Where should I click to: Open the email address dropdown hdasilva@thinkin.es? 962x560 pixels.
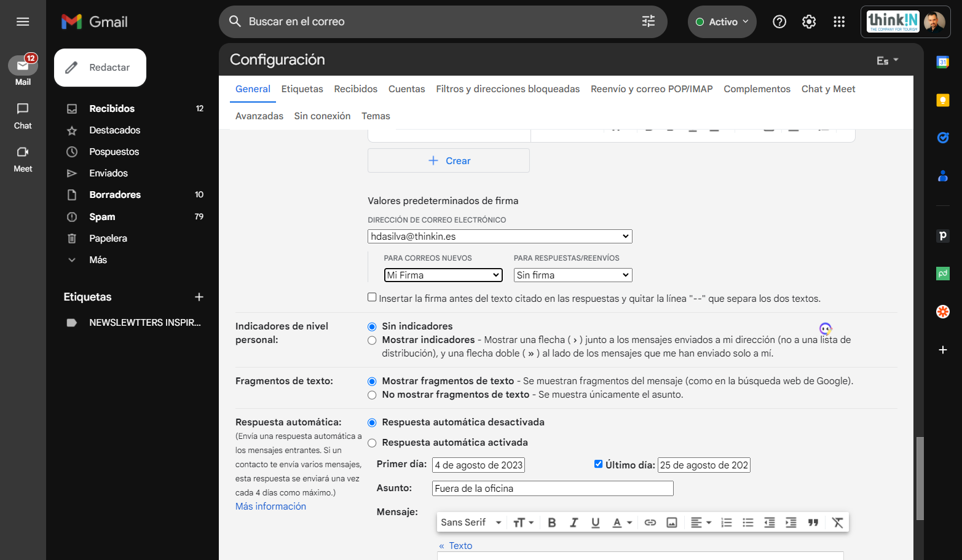[500, 236]
